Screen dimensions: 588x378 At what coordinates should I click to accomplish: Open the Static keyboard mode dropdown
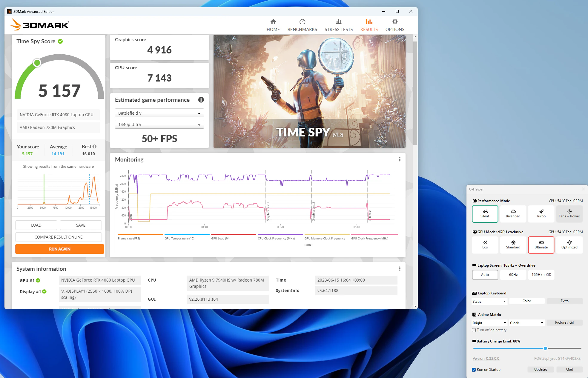pyautogui.click(x=489, y=301)
